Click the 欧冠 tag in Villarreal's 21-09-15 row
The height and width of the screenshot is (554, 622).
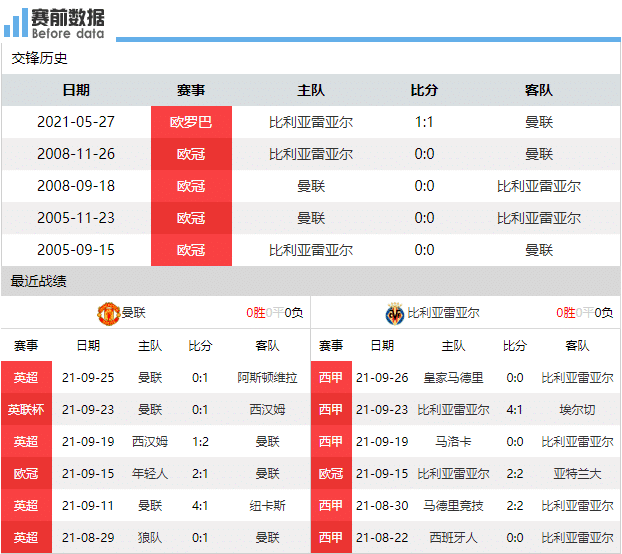click(331, 473)
